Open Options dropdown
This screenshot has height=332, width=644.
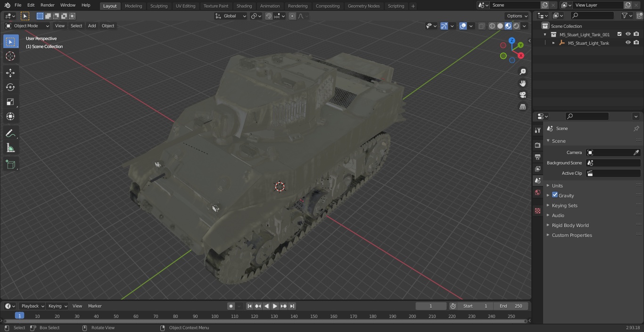point(517,16)
